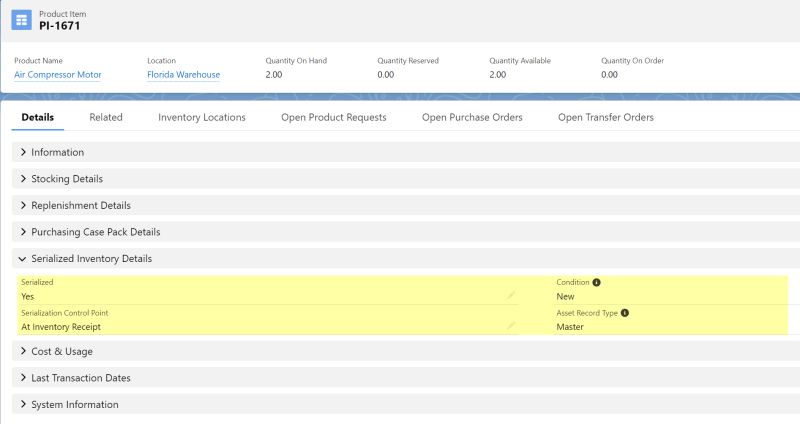Expand Purchasing Case Pack Details section
800x424 pixels.
pos(406,232)
